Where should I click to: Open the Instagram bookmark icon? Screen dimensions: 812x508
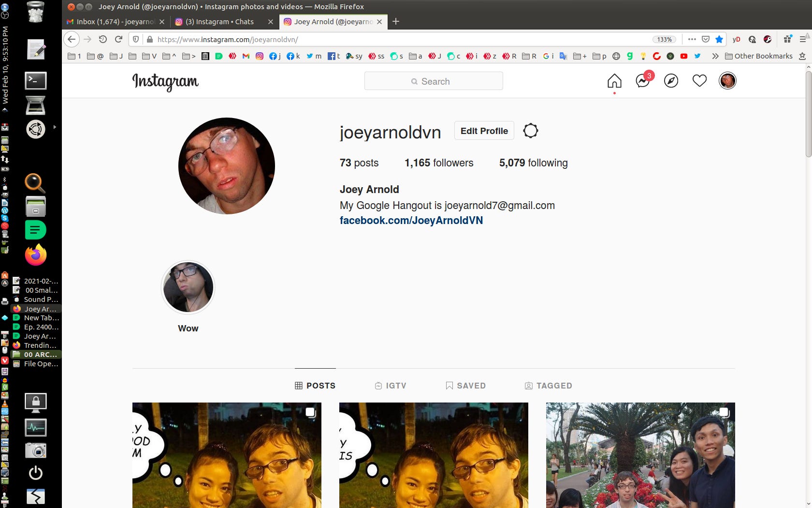[260, 56]
